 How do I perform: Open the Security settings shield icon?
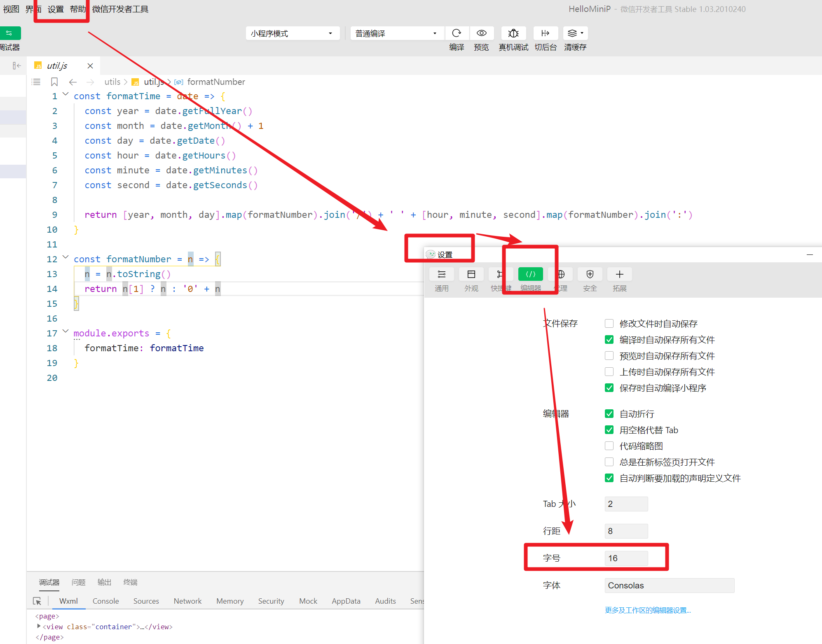[590, 275]
